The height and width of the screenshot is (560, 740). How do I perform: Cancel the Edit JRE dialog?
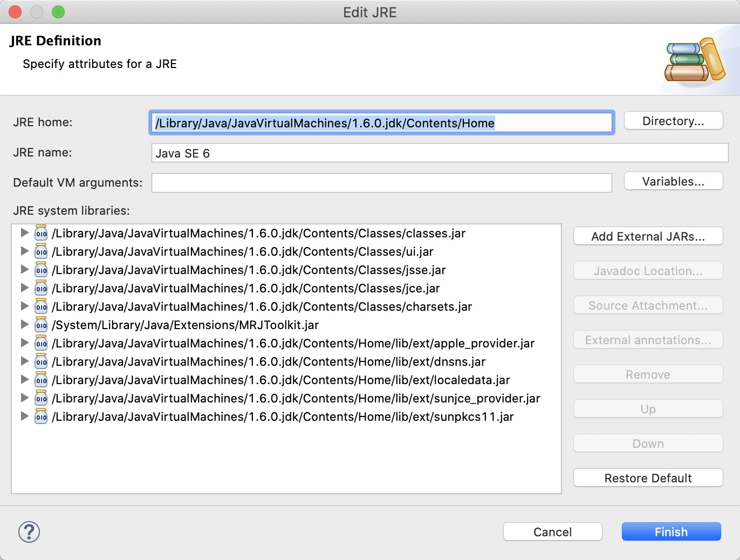pos(552,532)
